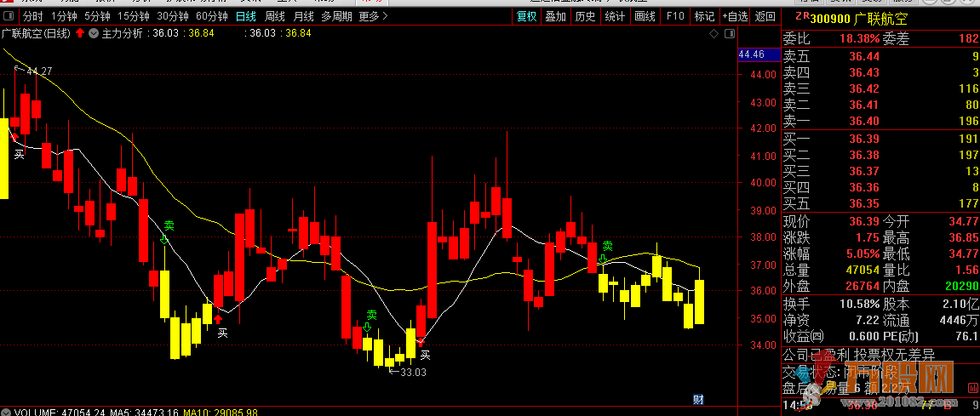The height and width of the screenshot is (416, 980).
Task: Click the 买二 36.38 quote row
Action: click(x=880, y=154)
